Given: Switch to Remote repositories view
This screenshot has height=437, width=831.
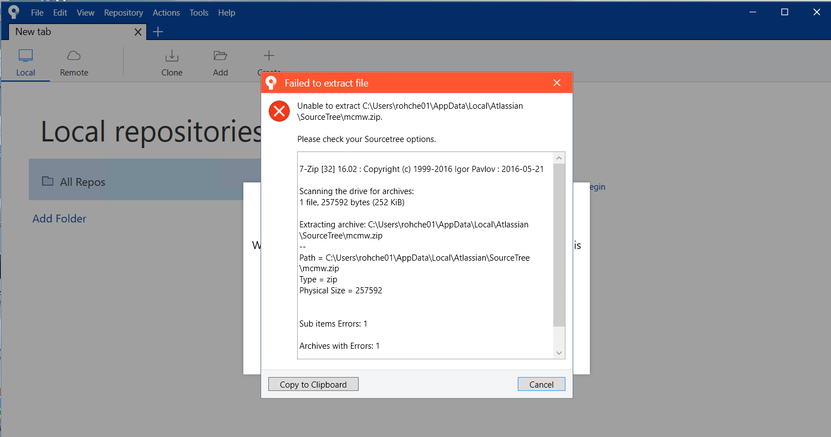Looking at the screenshot, I should (x=74, y=63).
